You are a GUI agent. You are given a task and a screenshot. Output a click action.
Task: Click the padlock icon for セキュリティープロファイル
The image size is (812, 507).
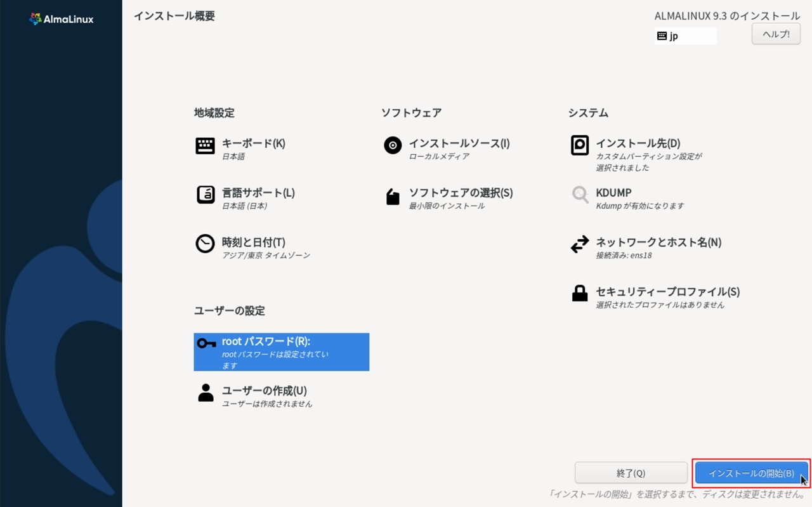pyautogui.click(x=580, y=293)
